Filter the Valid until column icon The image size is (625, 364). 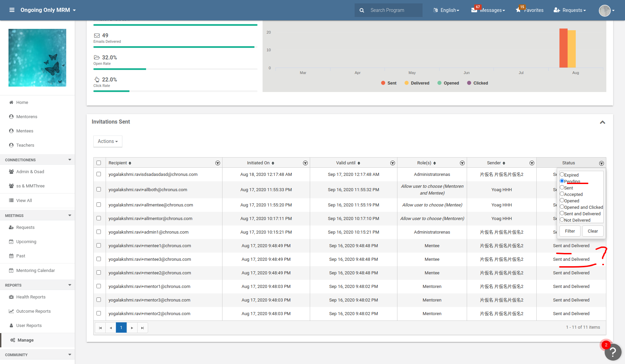(392, 163)
